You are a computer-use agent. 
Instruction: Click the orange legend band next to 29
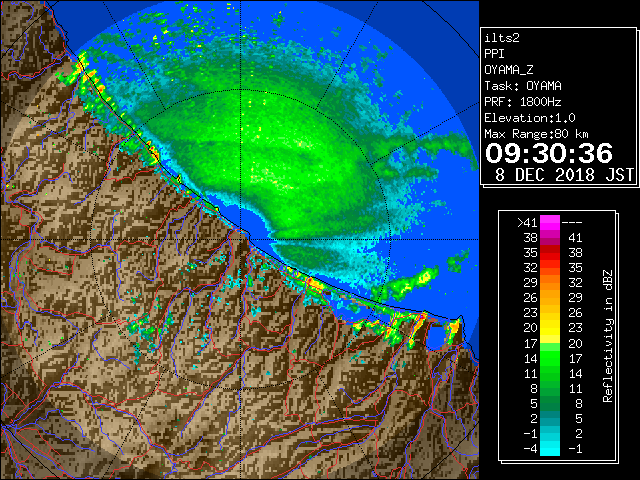point(550,283)
